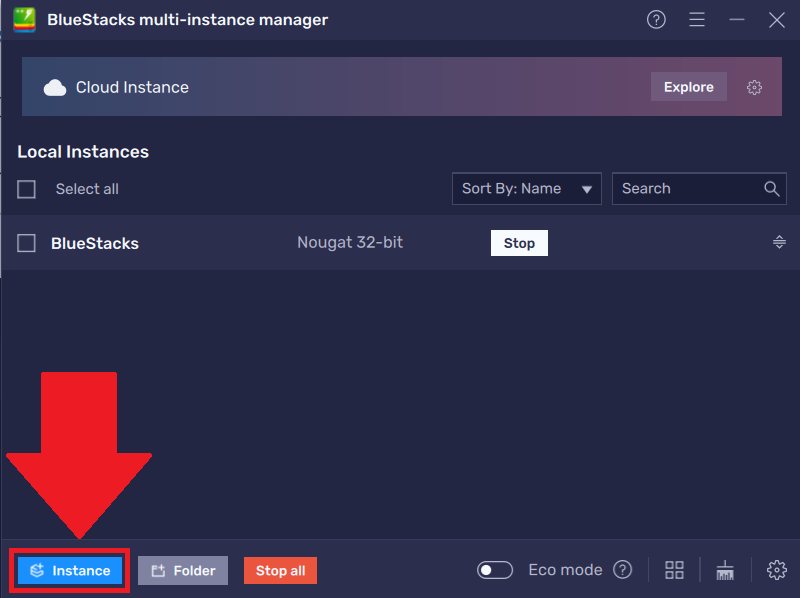Create a new Folder

pyautogui.click(x=183, y=570)
